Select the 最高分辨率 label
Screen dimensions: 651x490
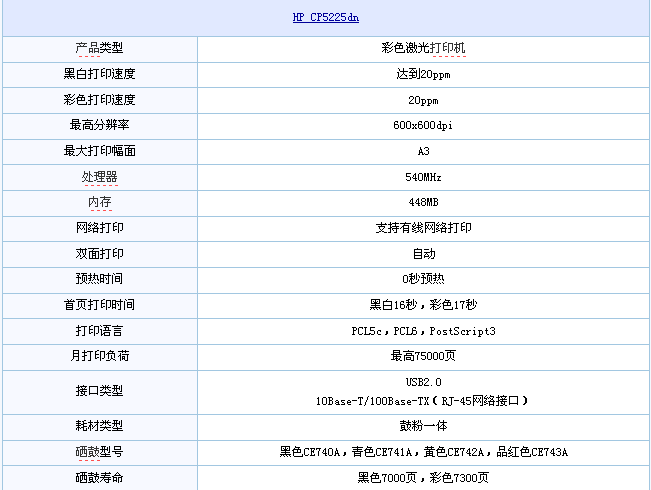[99, 125]
